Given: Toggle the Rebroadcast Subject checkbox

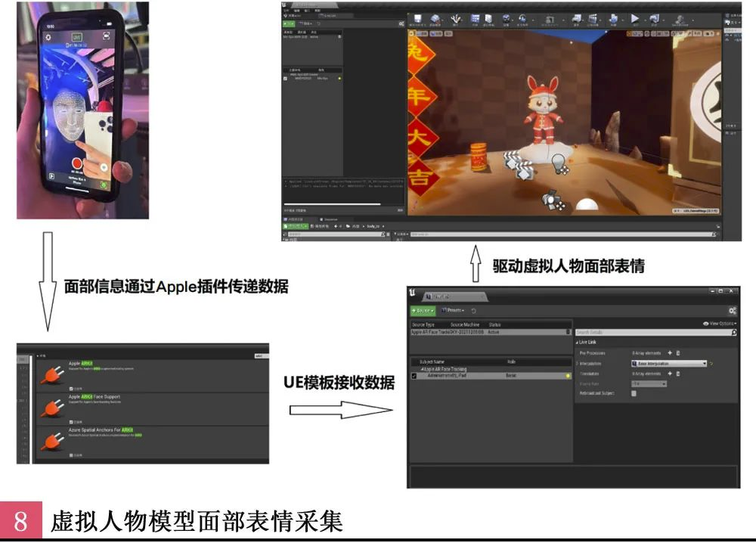Looking at the screenshot, I should [634, 393].
